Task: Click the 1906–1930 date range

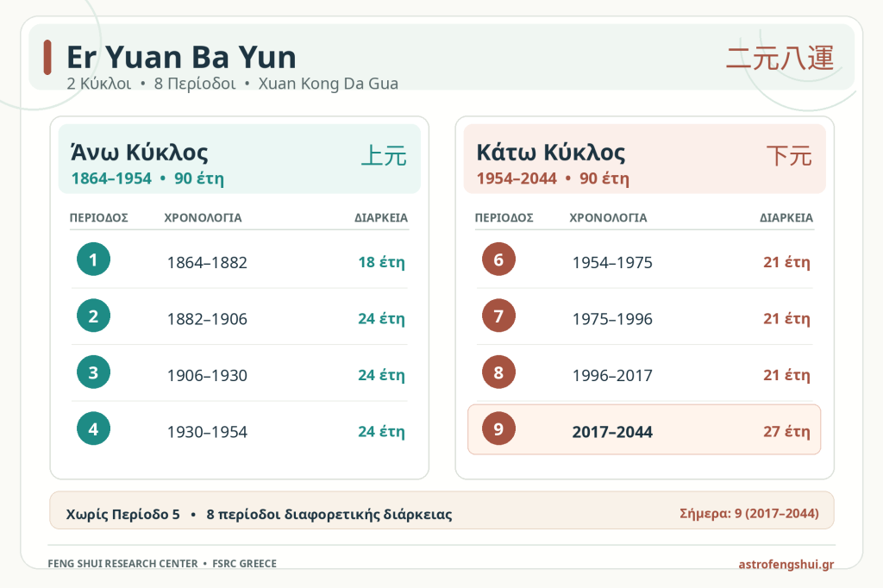Action: click(207, 375)
